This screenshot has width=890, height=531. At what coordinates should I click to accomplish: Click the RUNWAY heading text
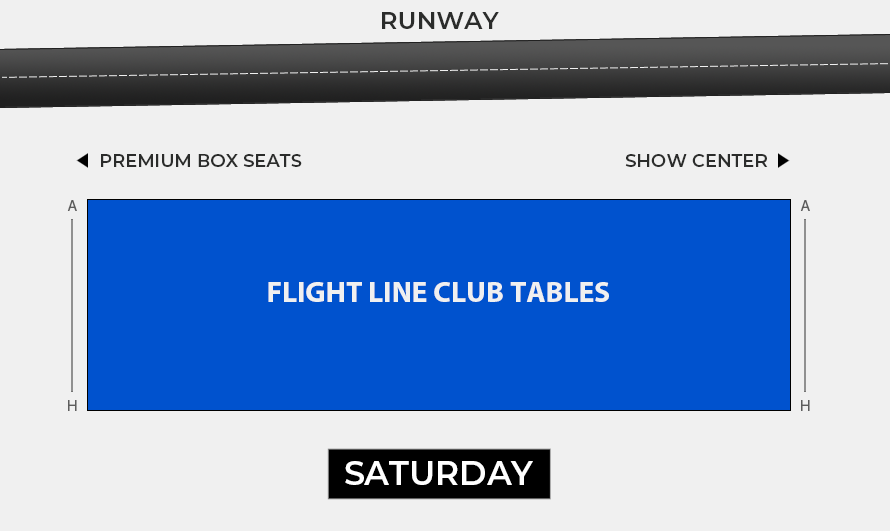439,21
